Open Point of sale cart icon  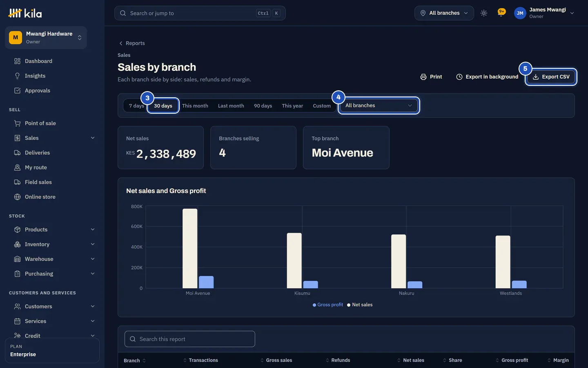click(17, 123)
